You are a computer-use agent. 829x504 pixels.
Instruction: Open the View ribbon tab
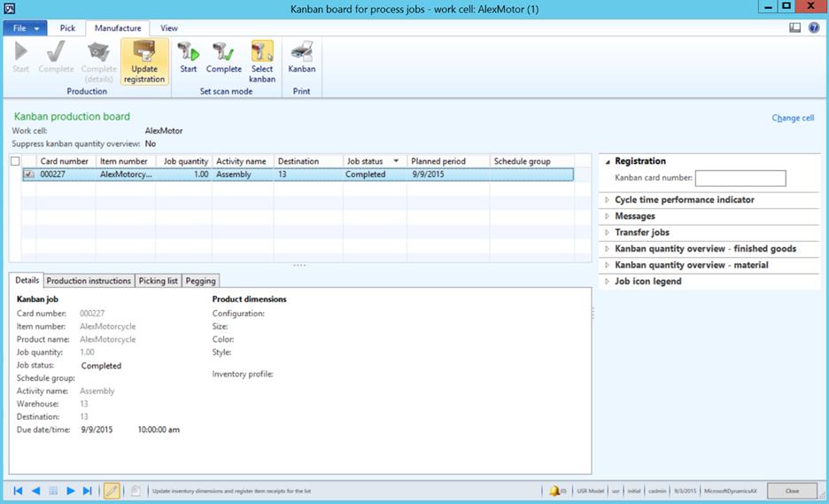[x=168, y=28]
